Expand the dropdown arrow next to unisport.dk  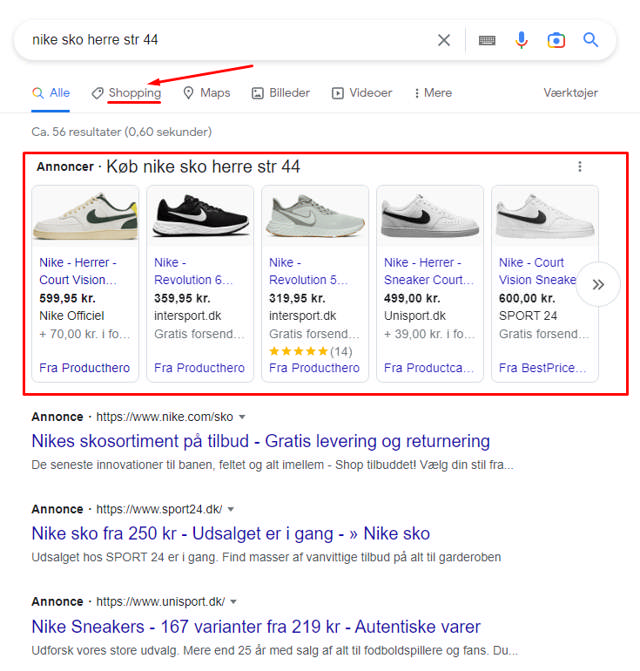point(234,602)
